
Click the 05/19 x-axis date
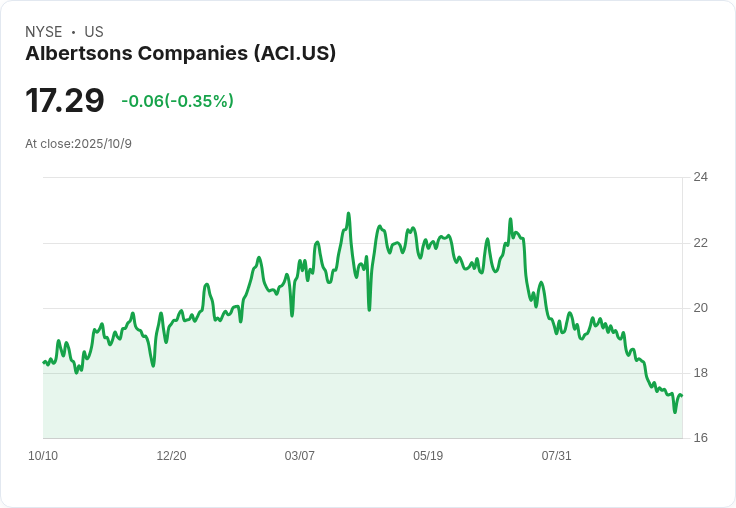click(x=428, y=456)
